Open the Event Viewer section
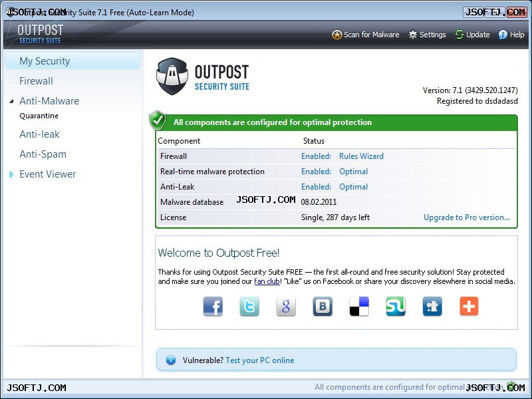The height and width of the screenshot is (399, 532). [x=47, y=174]
